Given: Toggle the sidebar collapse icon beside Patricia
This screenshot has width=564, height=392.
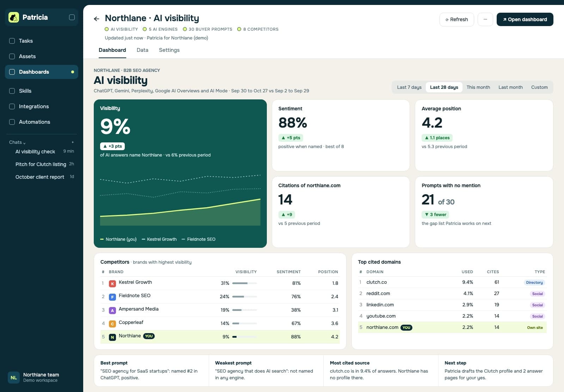Looking at the screenshot, I should click(x=72, y=17).
